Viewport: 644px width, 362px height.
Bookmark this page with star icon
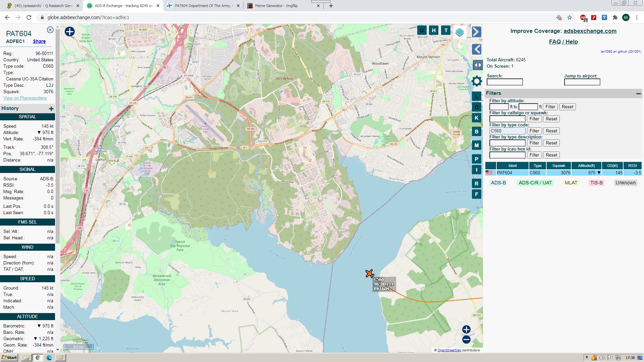pyautogui.click(x=570, y=17)
